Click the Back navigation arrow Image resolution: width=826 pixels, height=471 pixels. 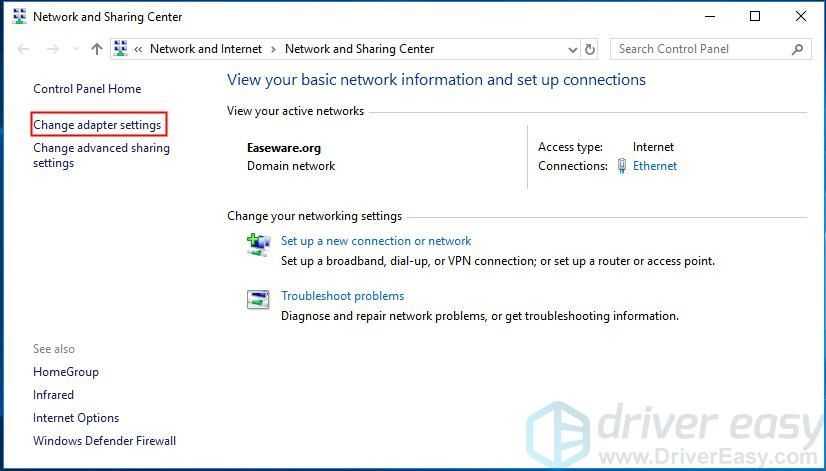24,49
